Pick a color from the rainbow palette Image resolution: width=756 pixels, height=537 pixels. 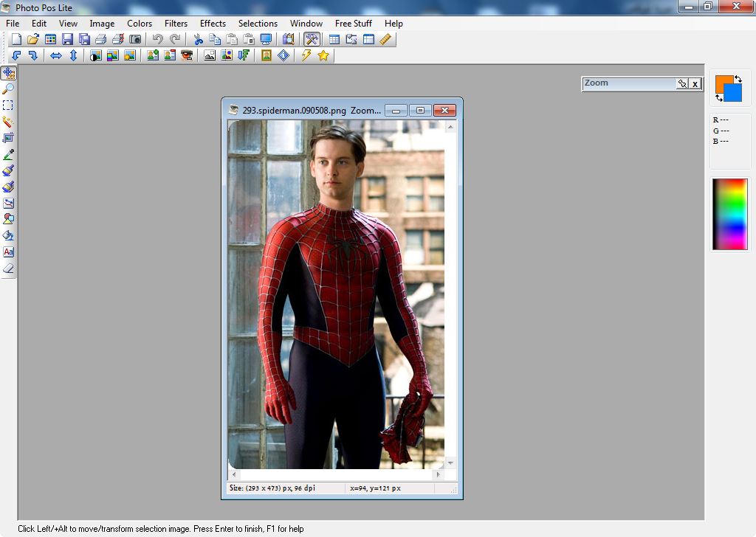point(730,215)
